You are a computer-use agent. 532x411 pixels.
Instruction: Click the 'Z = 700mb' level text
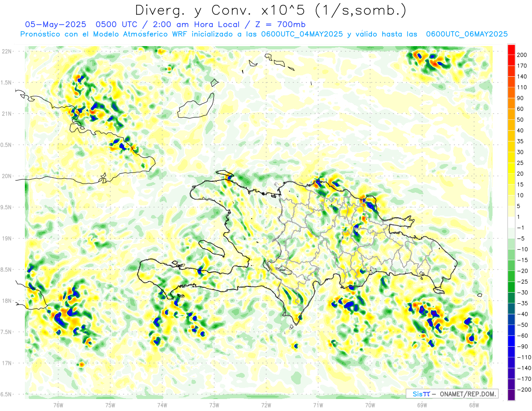pyautogui.click(x=281, y=24)
